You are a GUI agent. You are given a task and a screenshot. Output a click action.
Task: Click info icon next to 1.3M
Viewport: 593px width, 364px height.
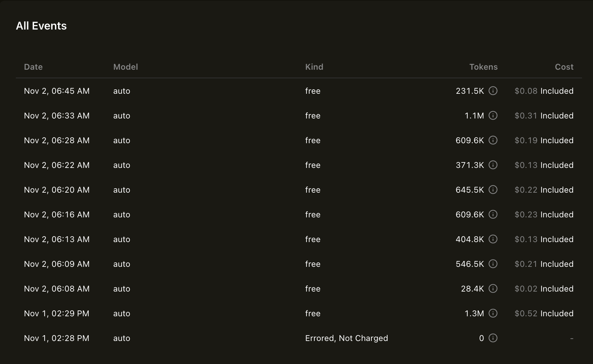(x=493, y=313)
